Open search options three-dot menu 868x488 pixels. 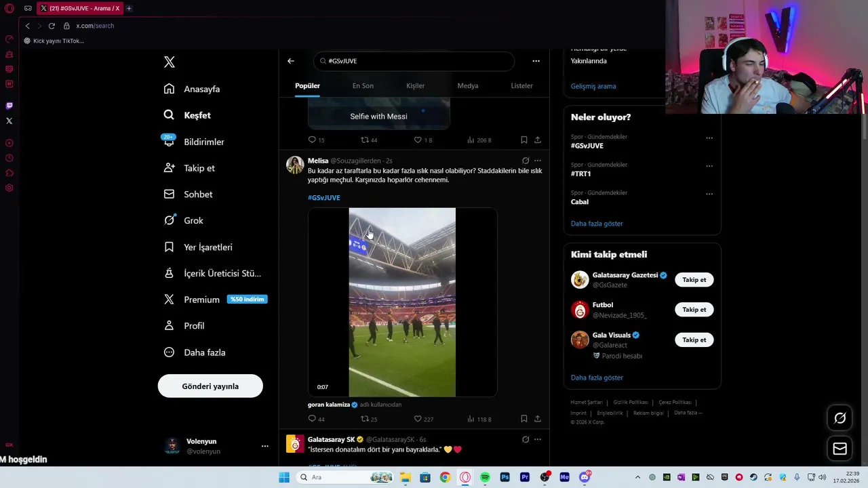click(536, 61)
